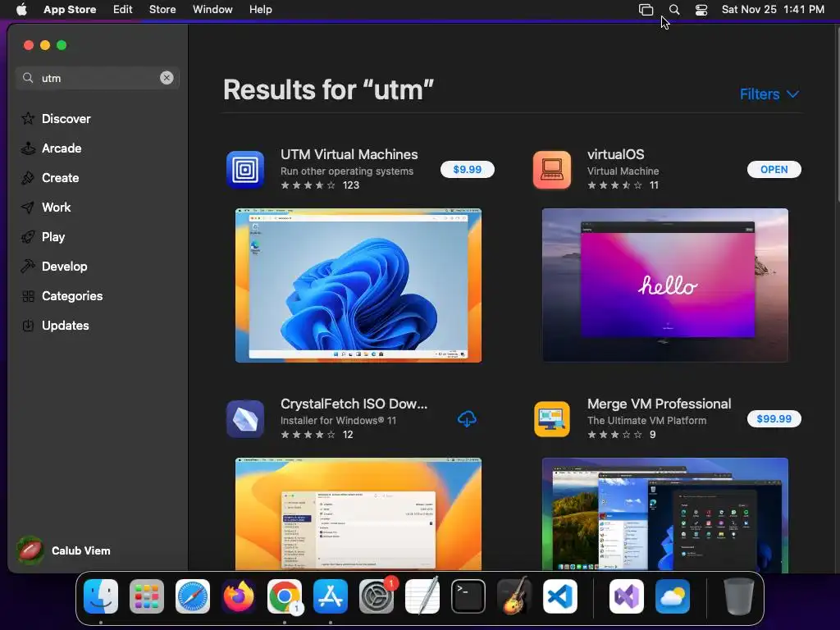Click the magnifier icon in the search field
Screen dimensions: 840x630
(x=28, y=78)
